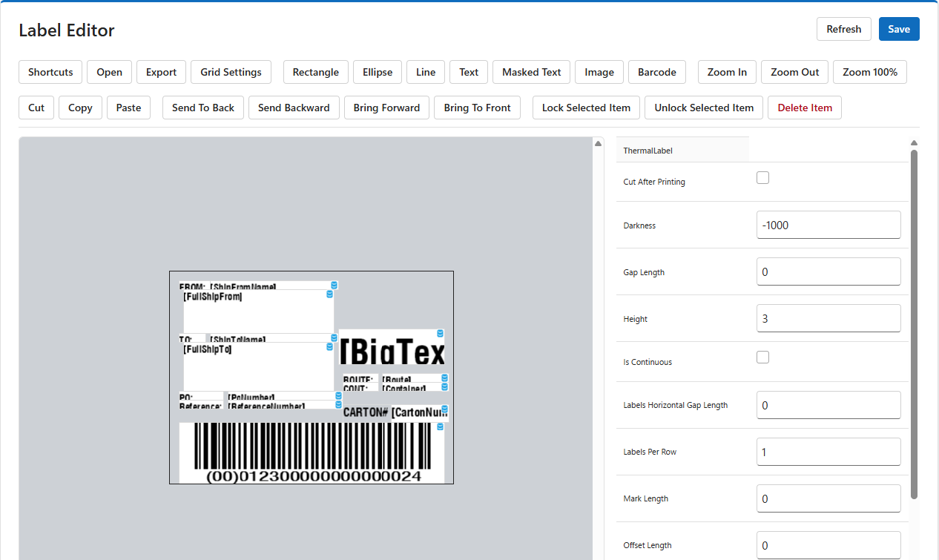Click the Open button
Screen dimensions: 939x560
(109, 72)
